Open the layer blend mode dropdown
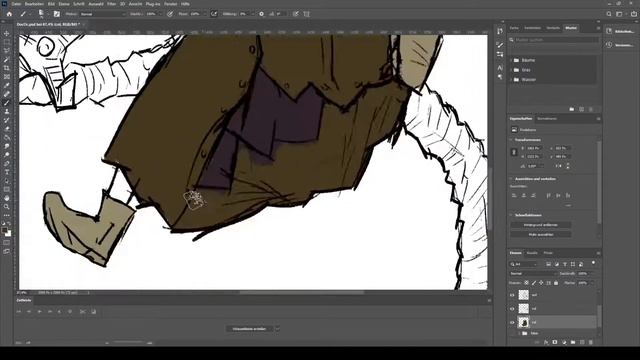This screenshot has height=360, width=640. pos(533,273)
